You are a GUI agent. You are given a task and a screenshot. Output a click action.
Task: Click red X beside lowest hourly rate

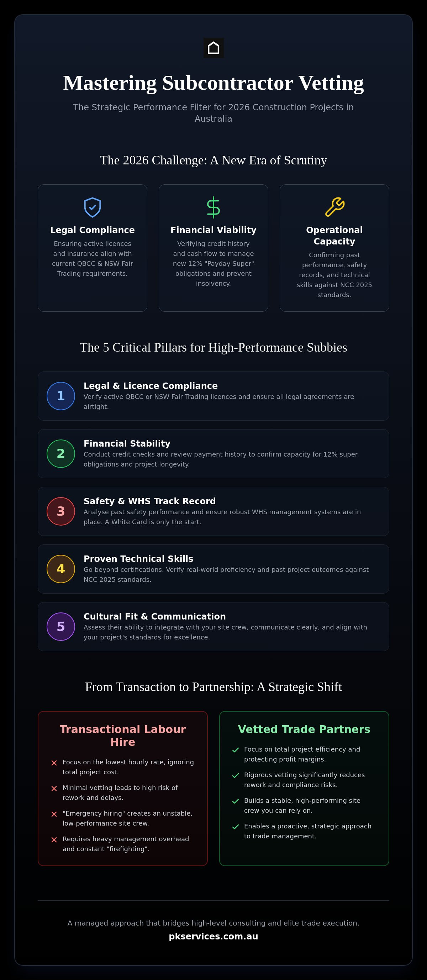click(54, 763)
